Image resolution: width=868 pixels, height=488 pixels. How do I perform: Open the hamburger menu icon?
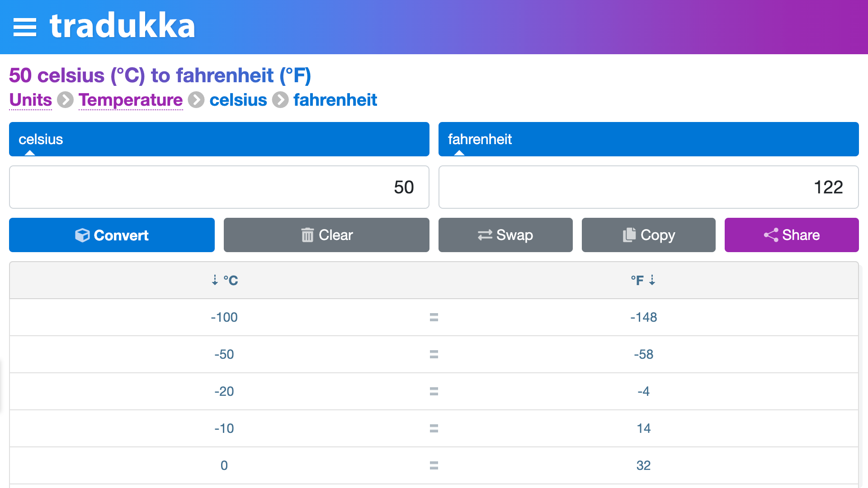[25, 27]
